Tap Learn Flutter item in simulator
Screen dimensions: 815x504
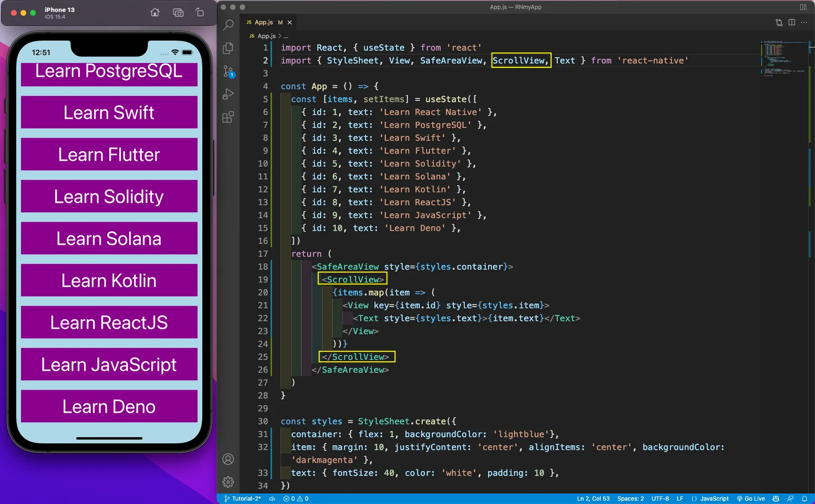109,154
